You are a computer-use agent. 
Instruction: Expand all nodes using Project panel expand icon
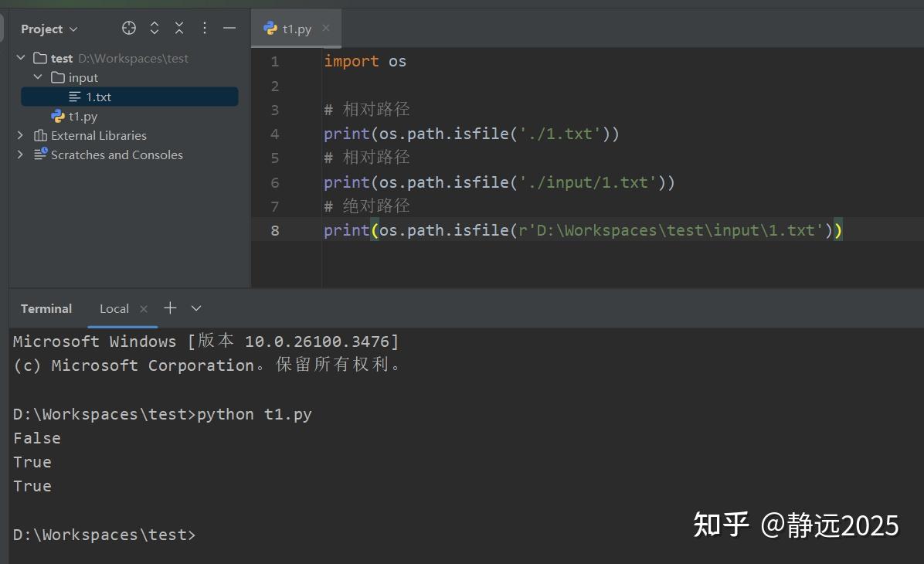154,28
